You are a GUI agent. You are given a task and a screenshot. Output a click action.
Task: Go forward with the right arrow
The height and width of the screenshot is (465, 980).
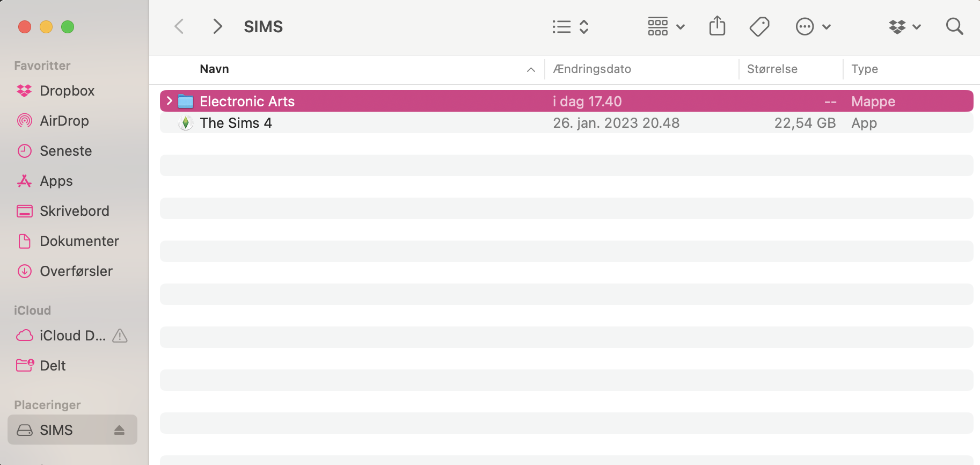[x=217, y=26]
